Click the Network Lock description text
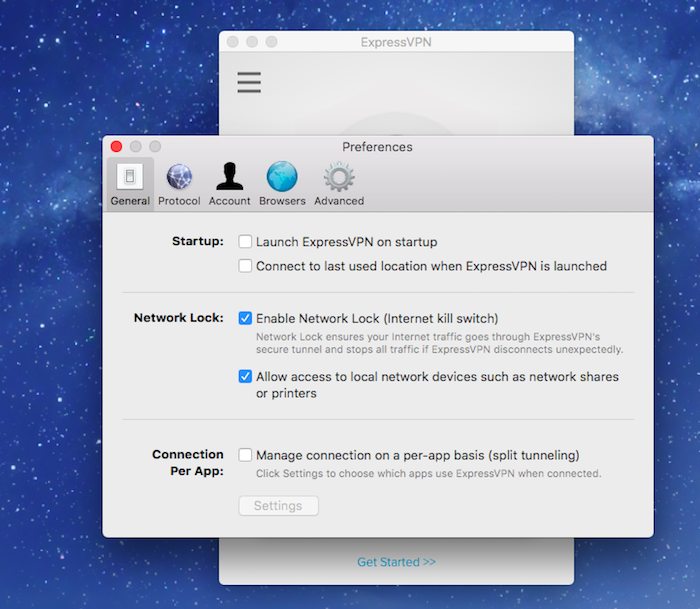This screenshot has height=609, width=700. (439, 343)
